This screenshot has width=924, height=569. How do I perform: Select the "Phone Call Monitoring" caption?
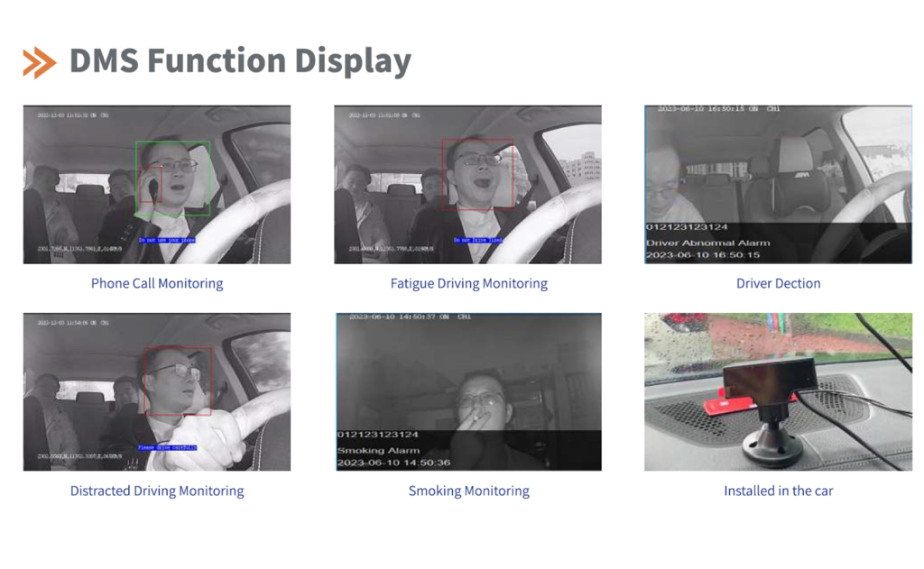coord(157,283)
